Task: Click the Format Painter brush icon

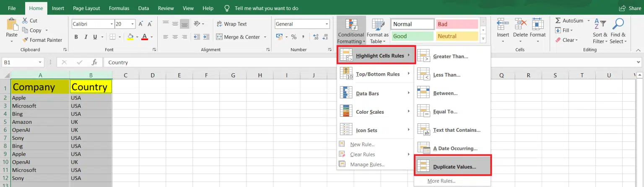Action: [25, 40]
